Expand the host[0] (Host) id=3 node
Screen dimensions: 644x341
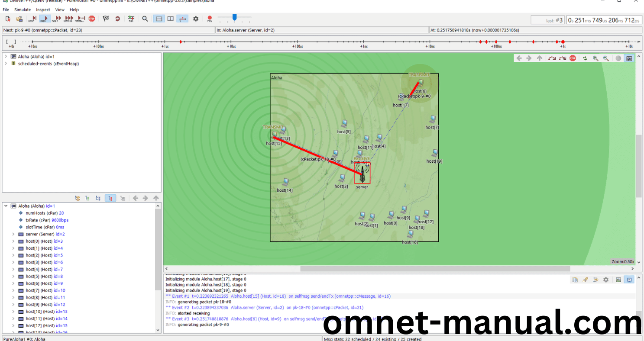click(x=13, y=241)
